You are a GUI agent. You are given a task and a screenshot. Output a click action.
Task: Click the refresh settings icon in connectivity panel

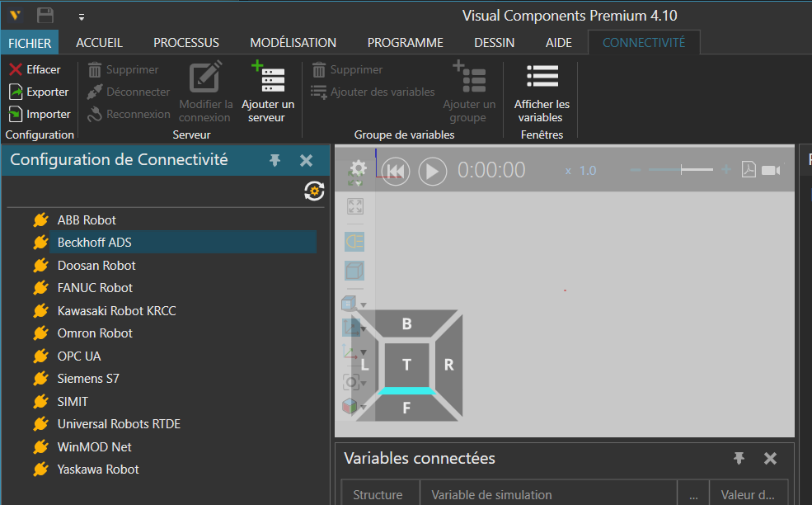[x=313, y=191]
